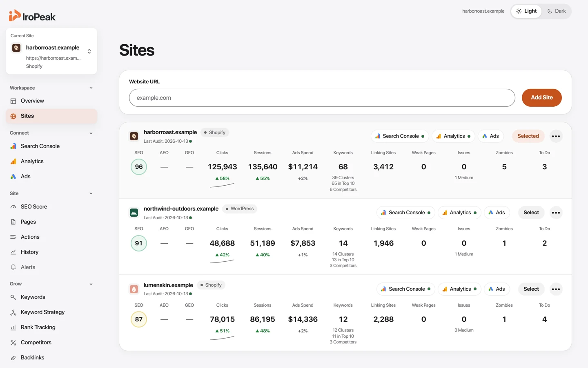This screenshot has height=368, width=588.
Task: Click the SEO score 96 circle
Action: click(139, 167)
